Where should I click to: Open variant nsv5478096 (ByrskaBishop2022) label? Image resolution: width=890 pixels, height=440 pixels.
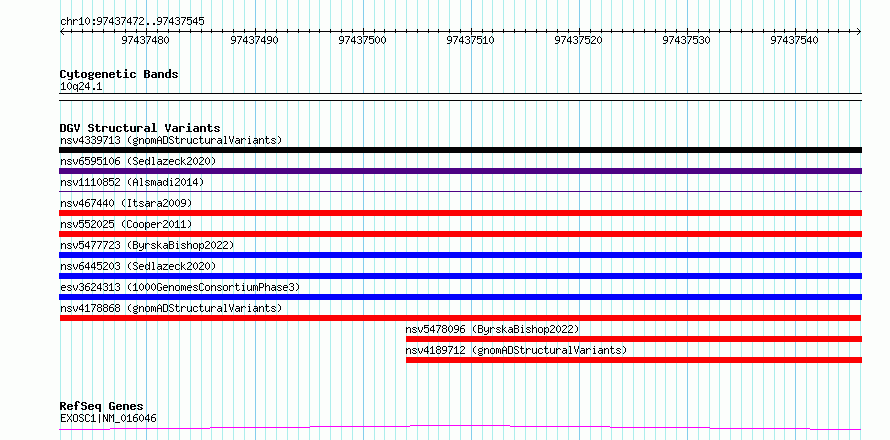click(492, 329)
